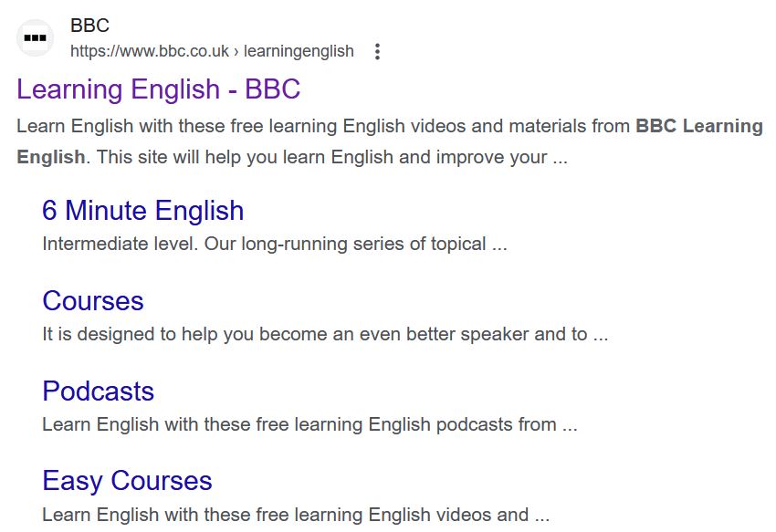Viewport: 776px width, 532px height.
Task: Click the bold BBC Learning text in snippet
Action: [698, 126]
